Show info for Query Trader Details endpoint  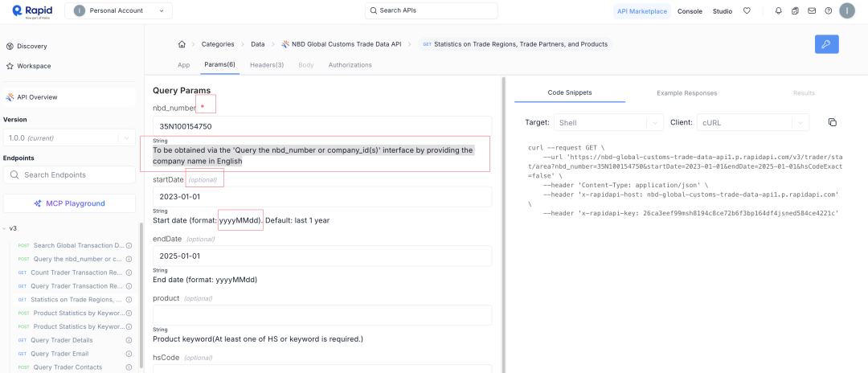[129, 340]
